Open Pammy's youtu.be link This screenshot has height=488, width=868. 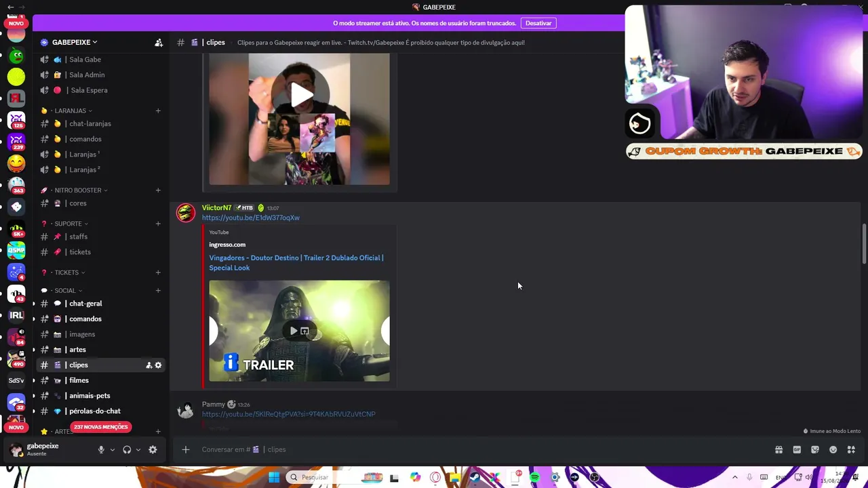[288, 414]
